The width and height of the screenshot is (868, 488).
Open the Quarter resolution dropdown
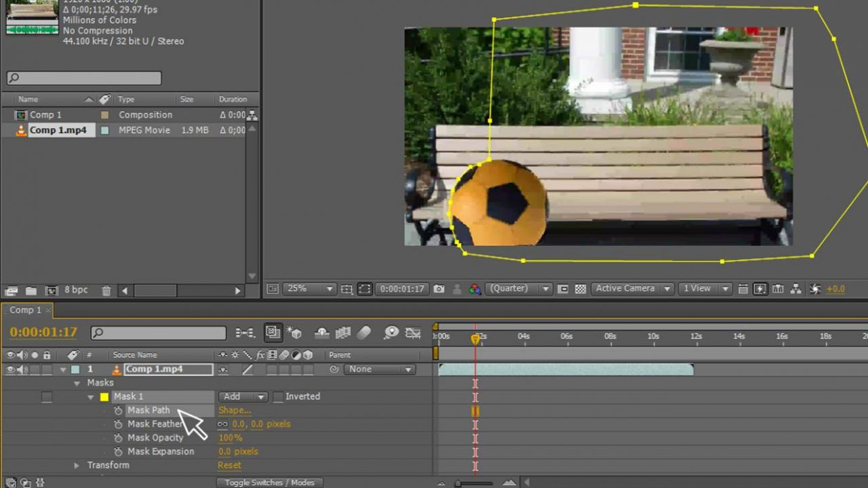point(519,288)
